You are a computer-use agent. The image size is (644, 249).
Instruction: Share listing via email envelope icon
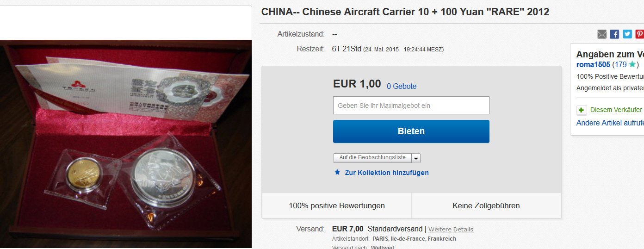click(x=601, y=34)
